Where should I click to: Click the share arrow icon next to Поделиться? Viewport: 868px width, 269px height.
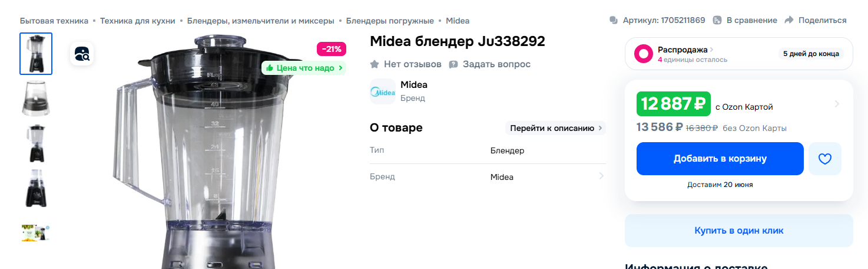(790, 20)
